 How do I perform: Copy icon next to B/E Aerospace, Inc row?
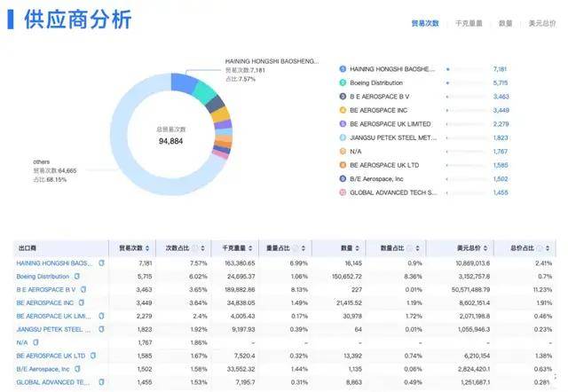pos(77,369)
